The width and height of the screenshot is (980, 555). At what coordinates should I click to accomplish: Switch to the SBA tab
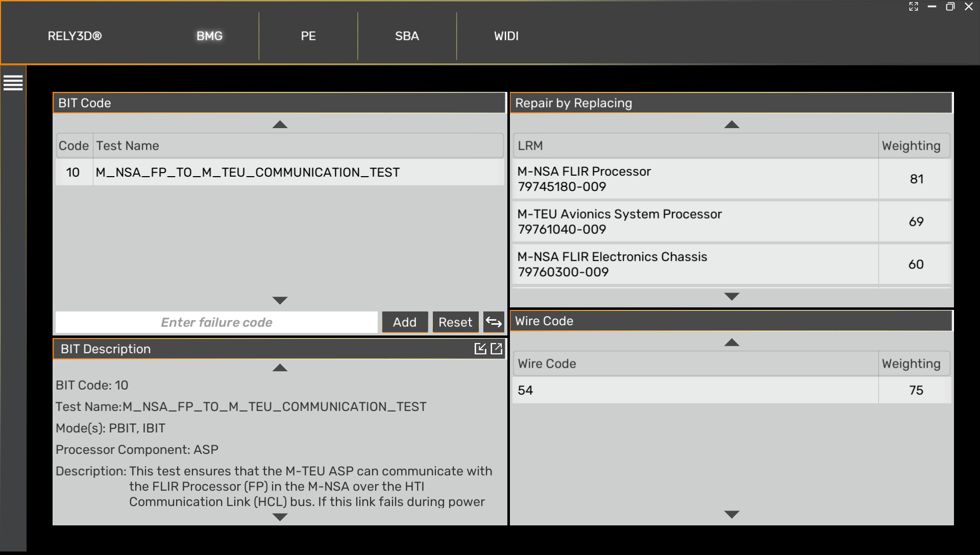pos(407,36)
